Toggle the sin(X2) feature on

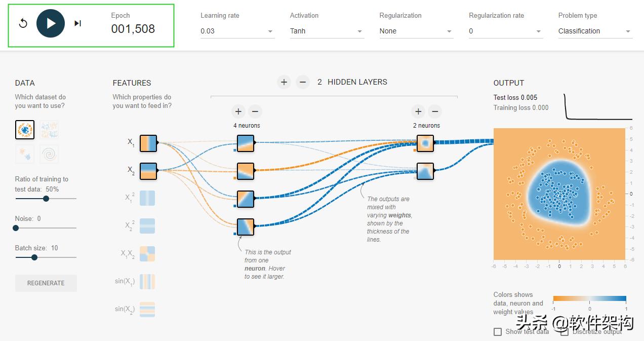click(147, 309)
